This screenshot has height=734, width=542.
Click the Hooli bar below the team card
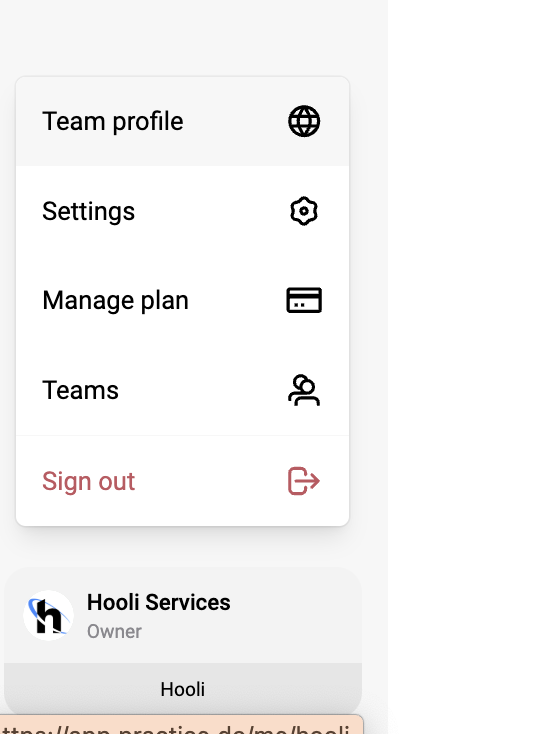point(183,689)
